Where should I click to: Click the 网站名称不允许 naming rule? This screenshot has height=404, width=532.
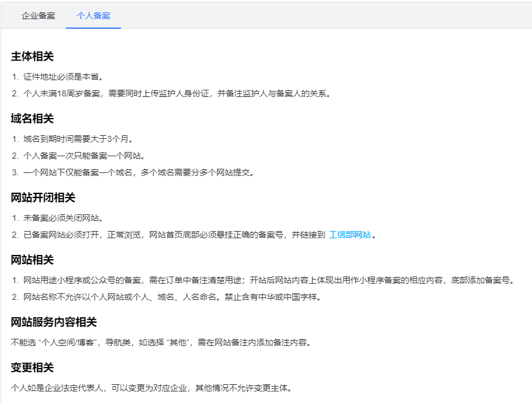pyautogui.click(x=173, y=297)
